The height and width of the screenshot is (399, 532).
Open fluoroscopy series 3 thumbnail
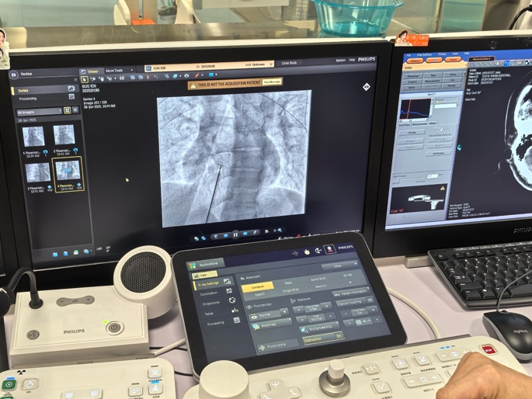(x=37, y=172)
